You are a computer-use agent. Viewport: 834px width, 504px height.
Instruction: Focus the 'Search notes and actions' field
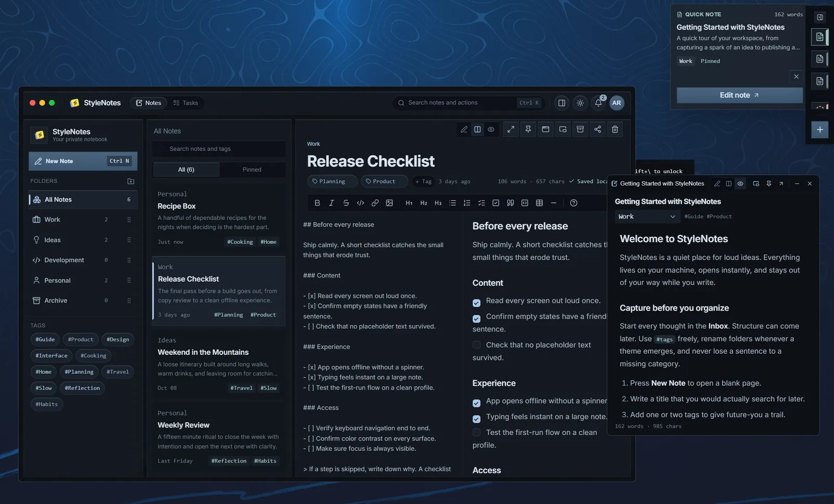[469, 103]
